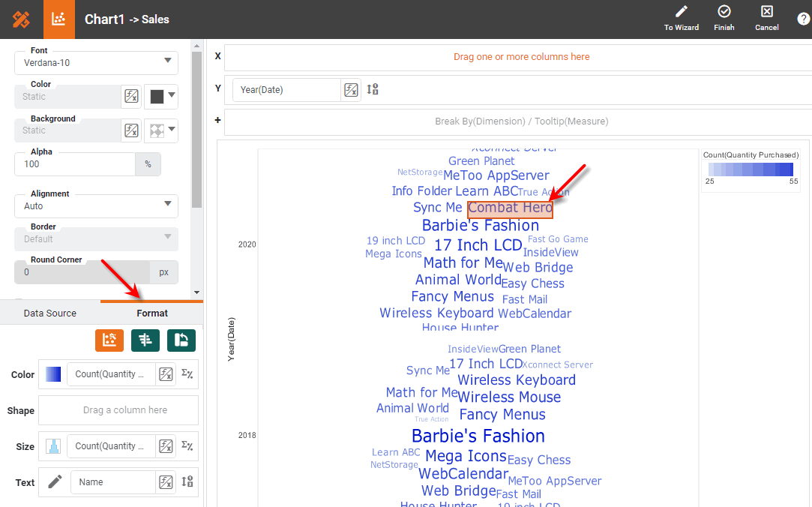
Task: Open formula editor for Year(Date) on Y axis
Action: (x=351, y=89)
